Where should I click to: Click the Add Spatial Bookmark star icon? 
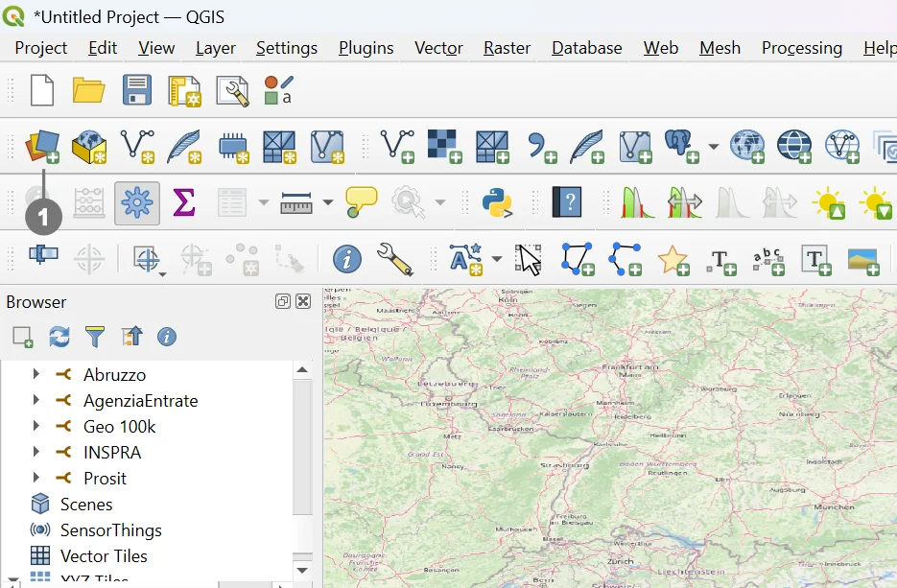click(673, 258)
